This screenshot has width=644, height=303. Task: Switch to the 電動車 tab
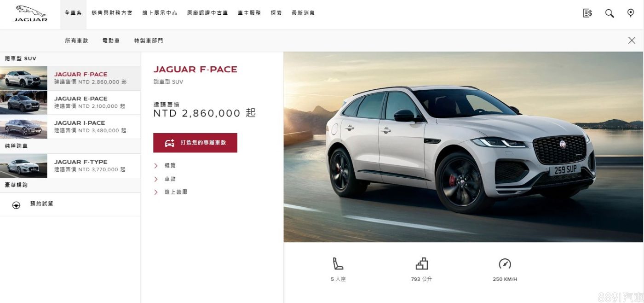click(x=111, y=41)
